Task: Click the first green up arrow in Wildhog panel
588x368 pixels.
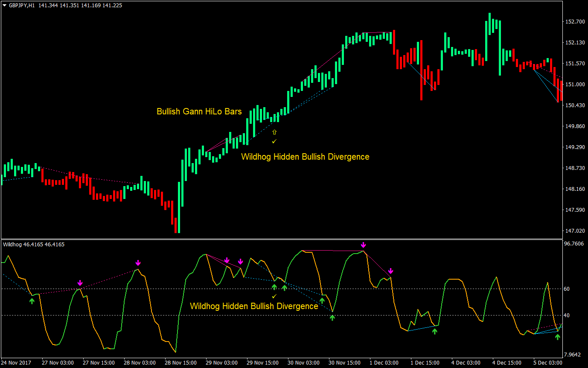Action: [x=32, y=301]
